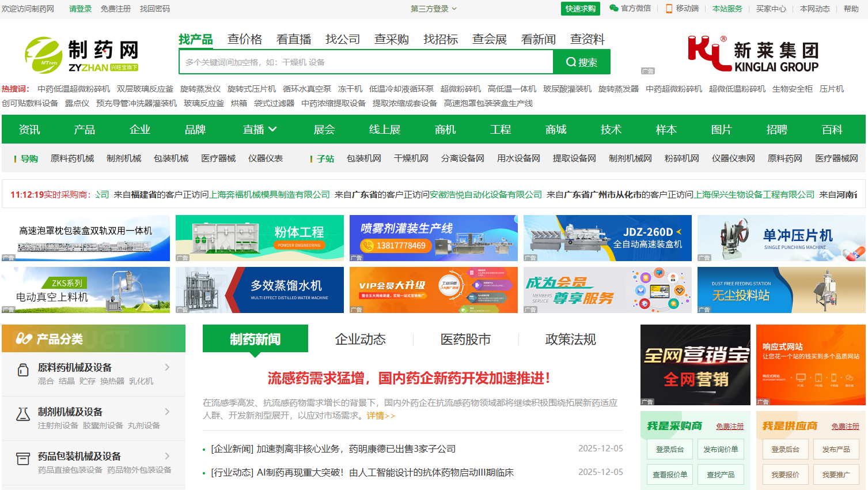868x490 pixels.
Task: Click the 新莱集团 Kinglai Group logo
Action: tap(753, 55)
